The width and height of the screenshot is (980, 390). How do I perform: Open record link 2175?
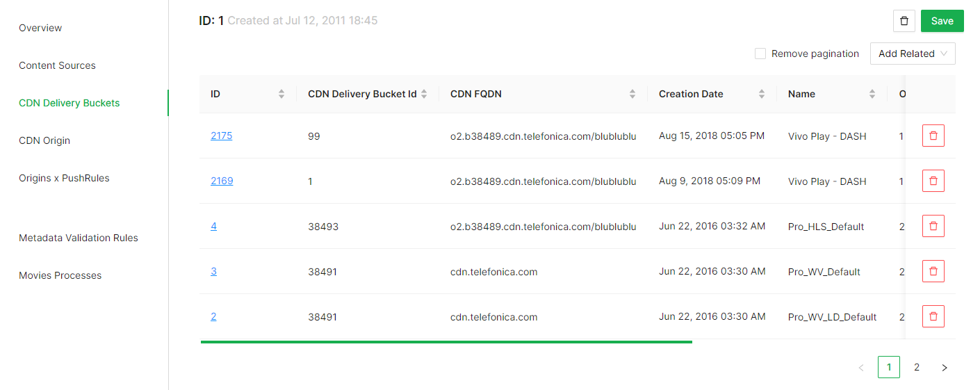click(222, 136)
